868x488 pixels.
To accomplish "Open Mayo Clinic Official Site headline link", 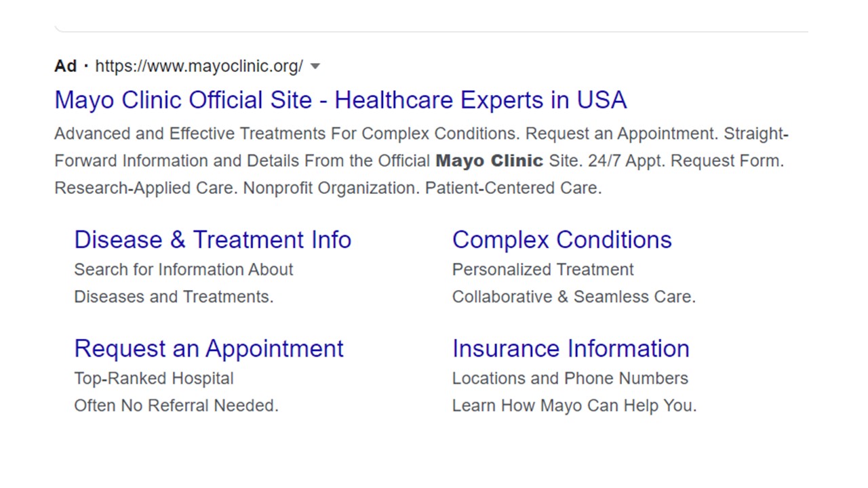I will (340, 100).
